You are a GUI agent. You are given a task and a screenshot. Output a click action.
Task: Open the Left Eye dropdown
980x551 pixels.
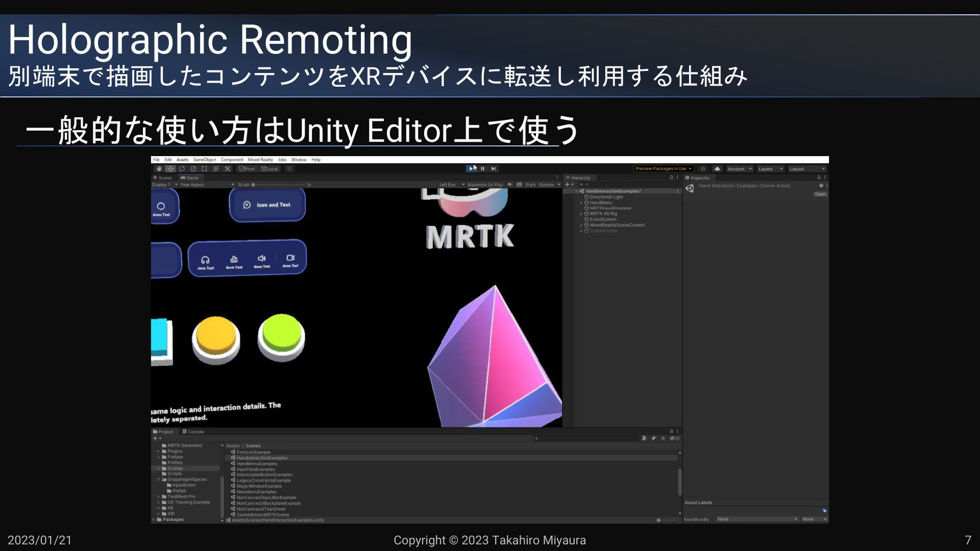pyautogui.click(x=452, y=185)
